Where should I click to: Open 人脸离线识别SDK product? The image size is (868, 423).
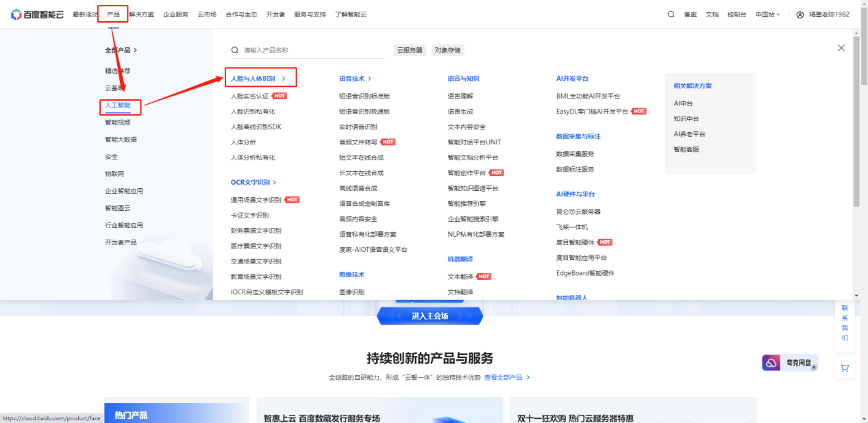pyautogui.click(x=256, y=127)
